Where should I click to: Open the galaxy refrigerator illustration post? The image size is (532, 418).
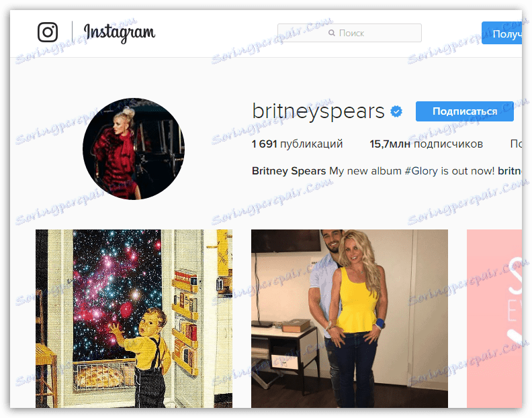tap(134, 319)
